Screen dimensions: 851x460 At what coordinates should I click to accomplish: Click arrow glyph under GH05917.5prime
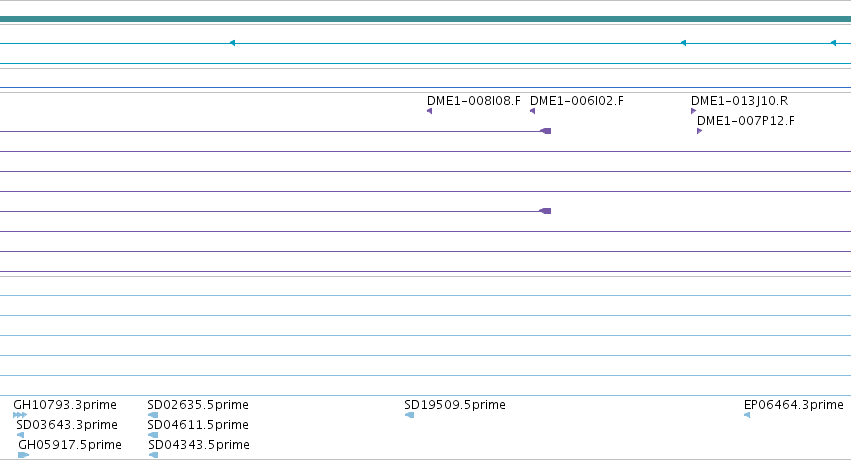(23, 455)
